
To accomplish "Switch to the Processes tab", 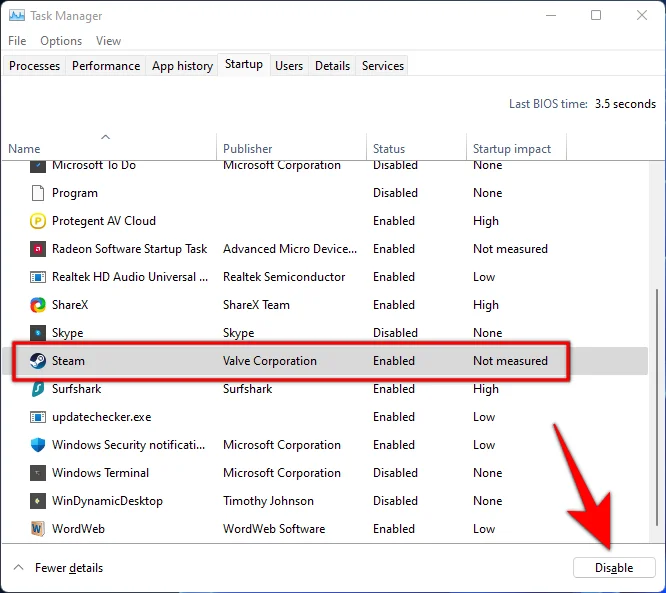I will 34,66.
